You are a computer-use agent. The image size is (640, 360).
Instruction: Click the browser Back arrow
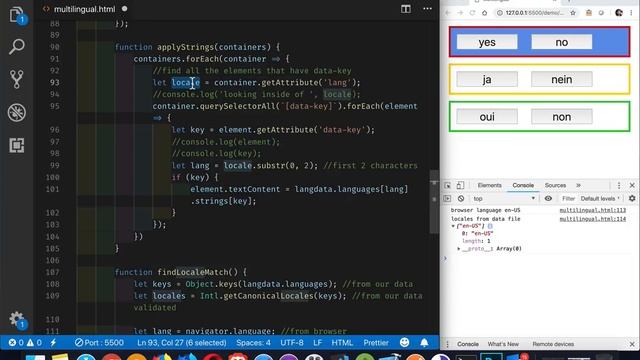pos(448,13)
